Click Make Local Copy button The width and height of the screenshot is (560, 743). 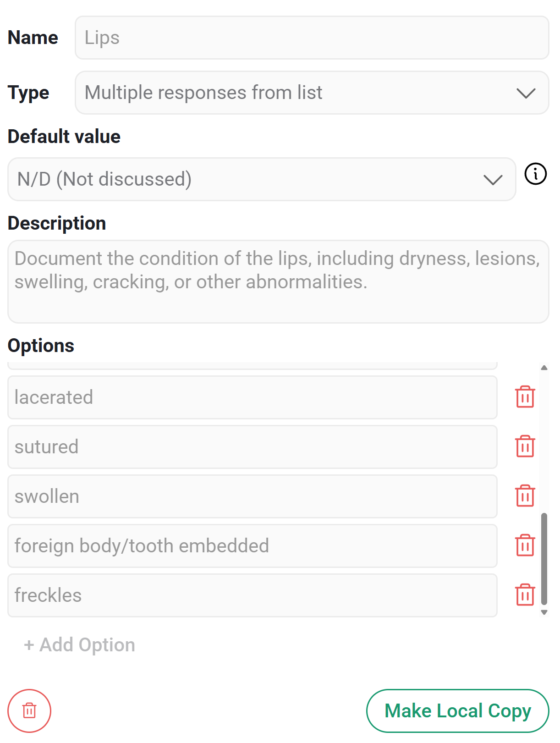(x=457, y=710)
